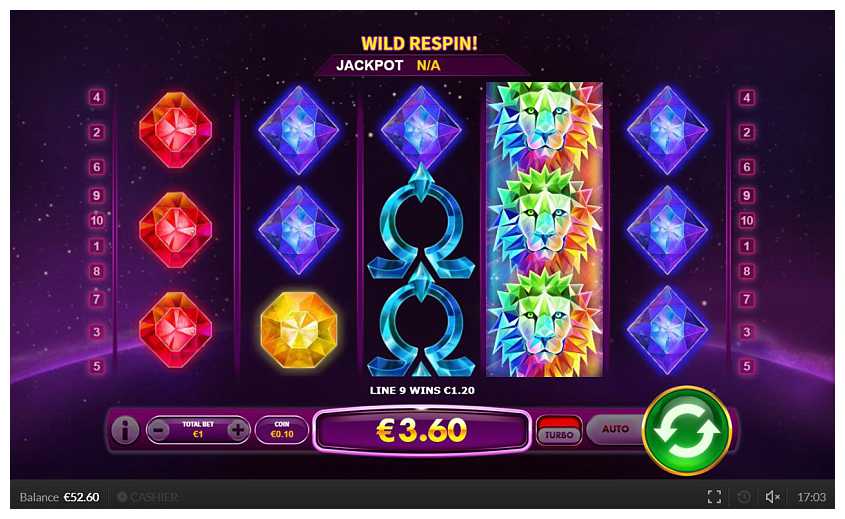845x519 pixels.
Task: Select payline 10 on right side
Action: pos(746,220)
